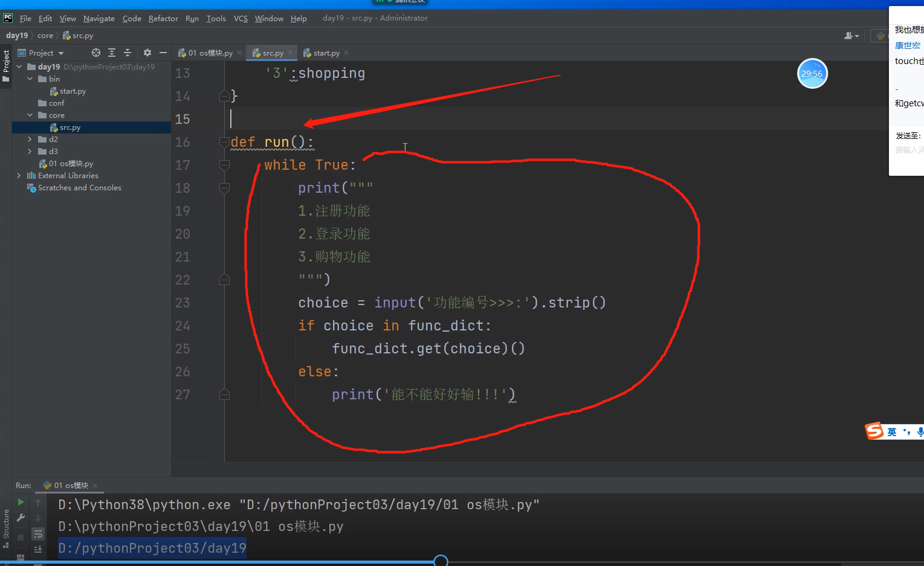Expand all items in Project panel toolbar
The width and height of the screenshot is (924, 566).
(x=112, y=53)
